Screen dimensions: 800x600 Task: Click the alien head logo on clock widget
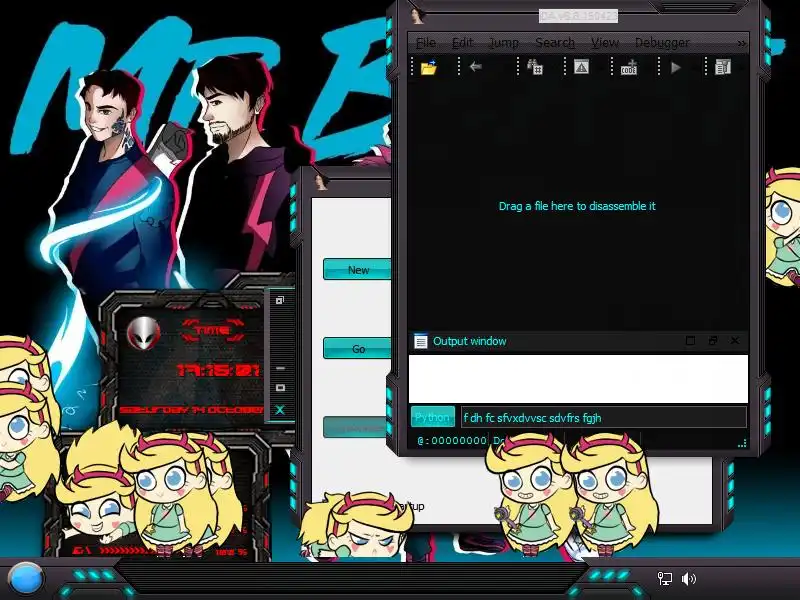[x=143, y=333]
